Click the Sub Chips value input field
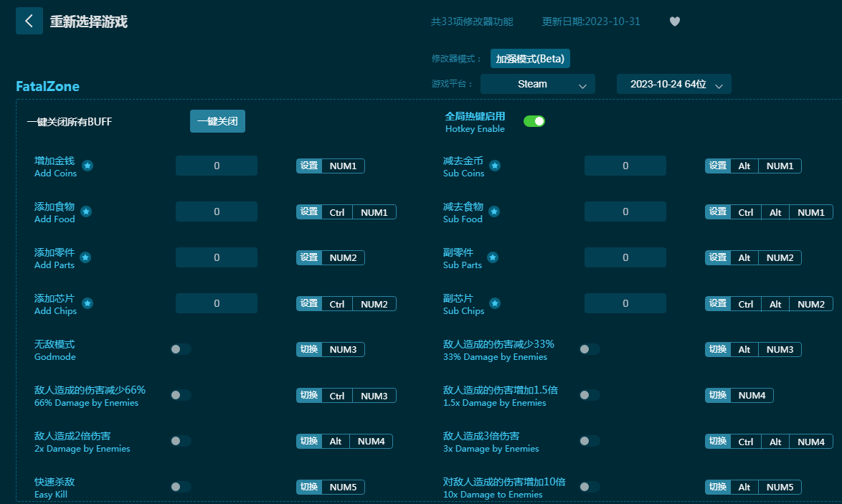This screenshot has height=504, width=842. (625, 303)
